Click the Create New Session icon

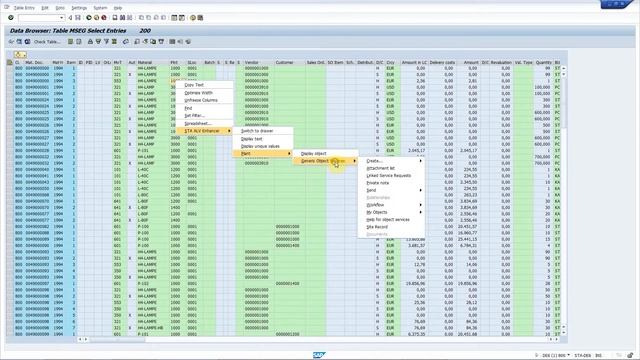174,18
